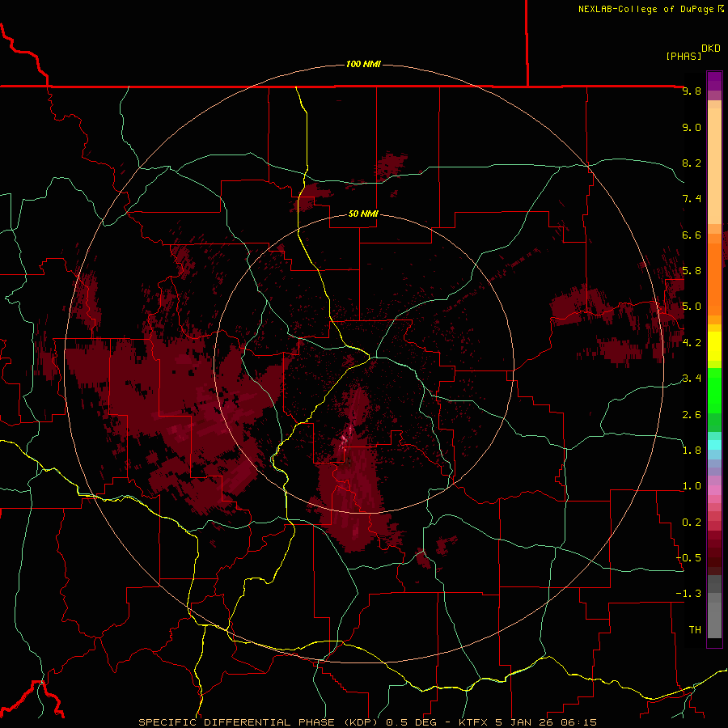Image resolution: width=728 pixels, height=728 pixels.
Task: Select the 5.0 legend value
Action: pyautogui.click(x=692, y=307)
